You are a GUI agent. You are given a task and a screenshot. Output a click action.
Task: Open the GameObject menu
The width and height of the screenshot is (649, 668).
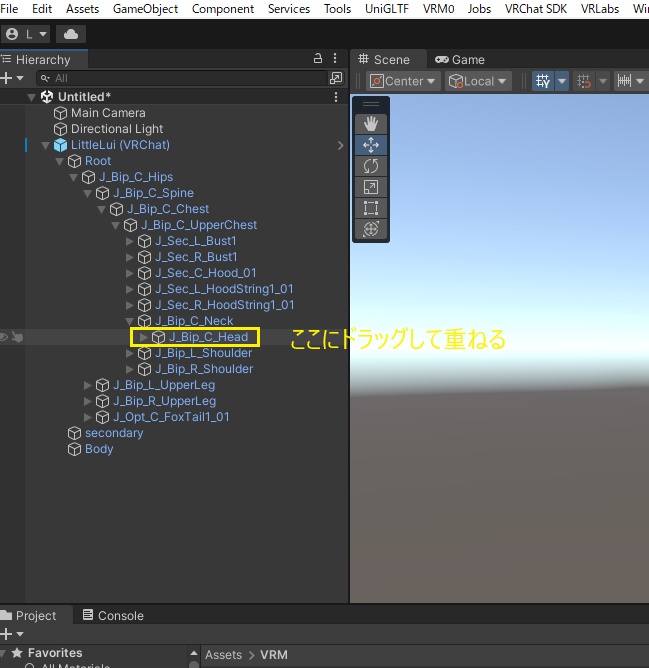(x=145, y=9)
